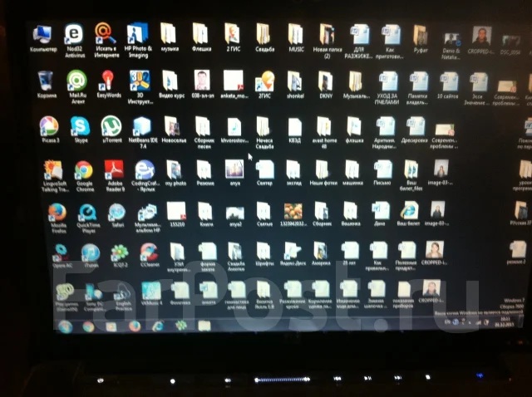Select the 3D Инструкт... shortcut
This screenshot has height=397, width=532.
click(140, 86)
